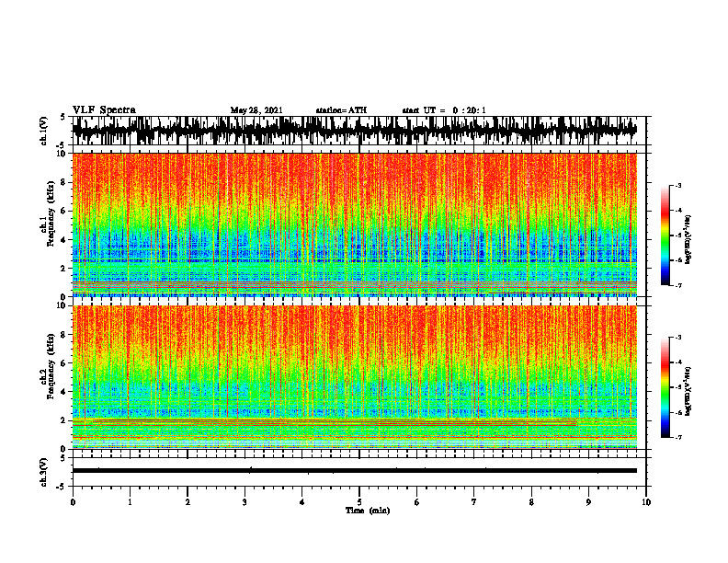Click the "ch.3(V)" axis label
This screenshot has height=563, width=728.
tap(43, 472)
